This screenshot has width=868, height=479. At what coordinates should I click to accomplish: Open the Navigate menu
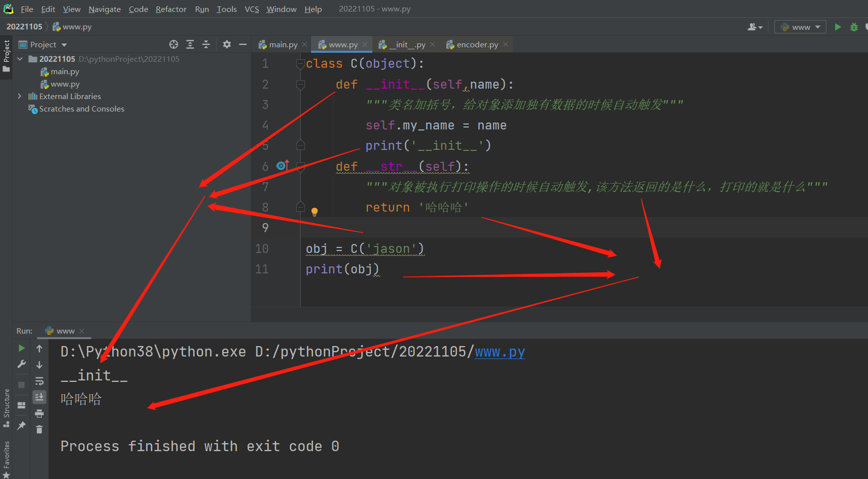105,9
